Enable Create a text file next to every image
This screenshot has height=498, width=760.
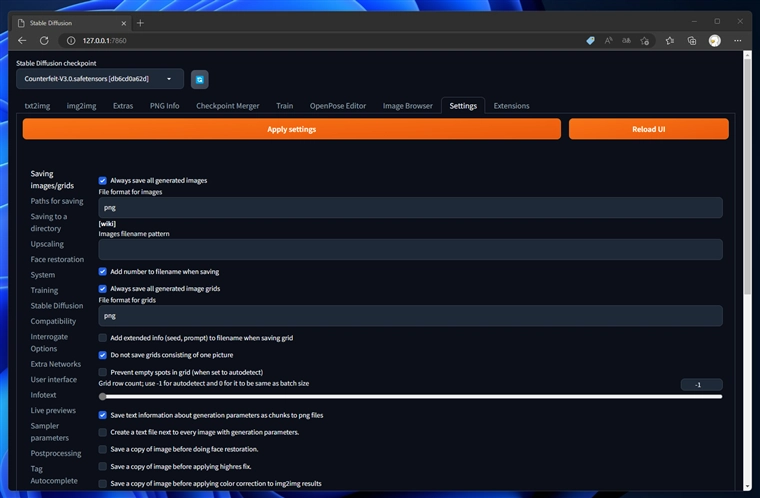click(x=102, y=432)
